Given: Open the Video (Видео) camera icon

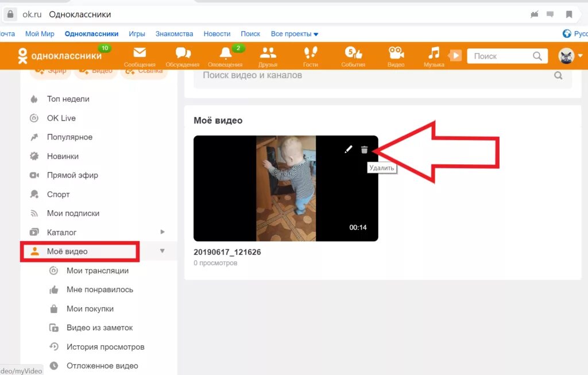Looking at the screenshot, I should click(x=396, y=53).
